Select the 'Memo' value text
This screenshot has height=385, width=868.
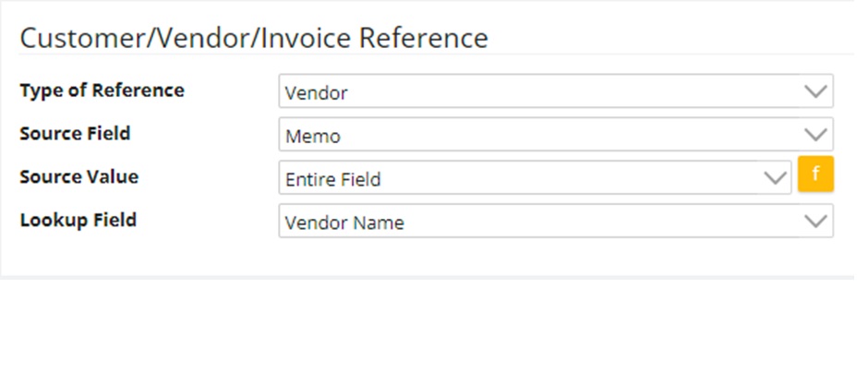pyautogui.click(x=313, y=137)
